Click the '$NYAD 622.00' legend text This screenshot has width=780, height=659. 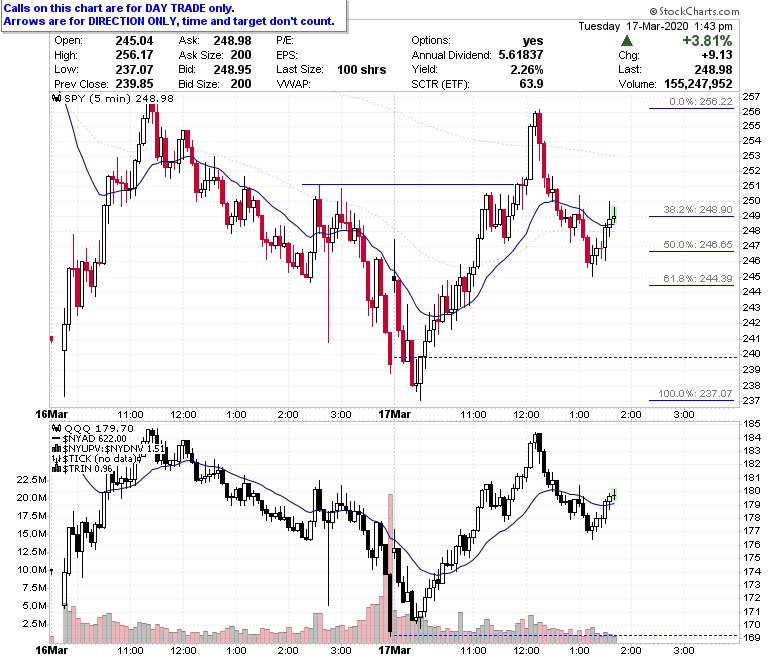(95, 439)
